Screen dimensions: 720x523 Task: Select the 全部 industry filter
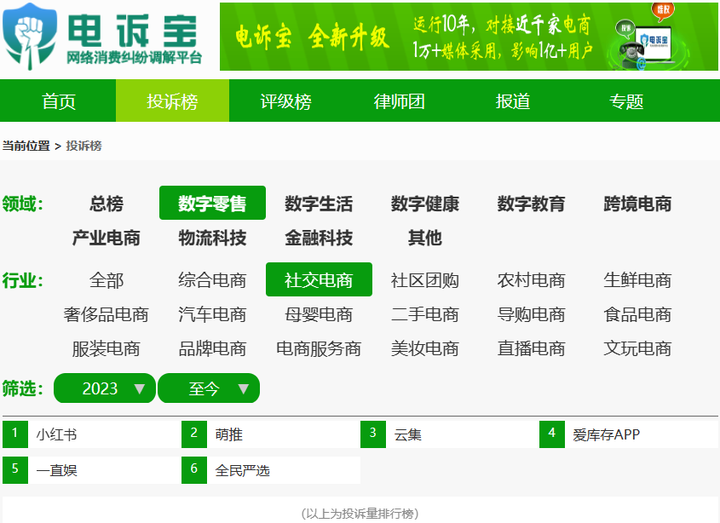point(106,280)
